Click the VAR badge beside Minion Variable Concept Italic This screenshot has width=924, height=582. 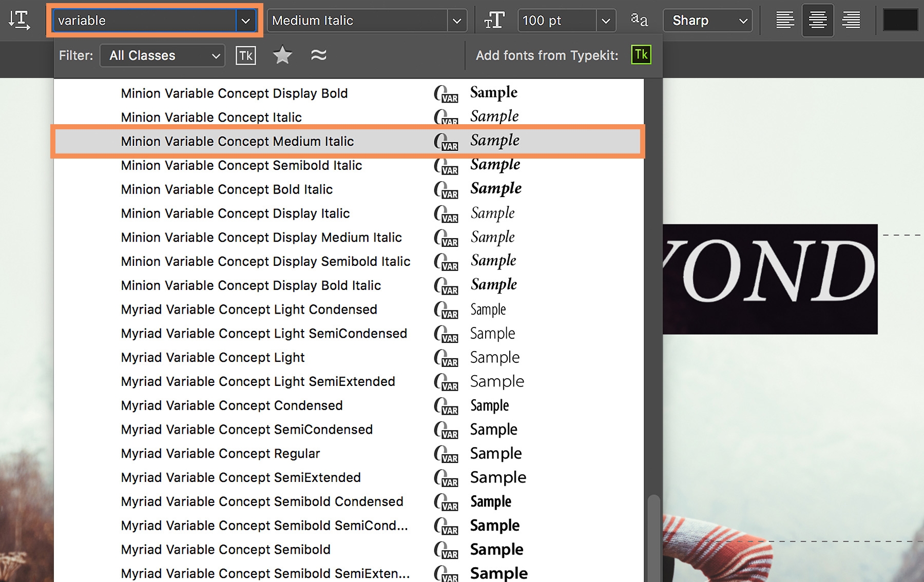click(x=446, y=119)
